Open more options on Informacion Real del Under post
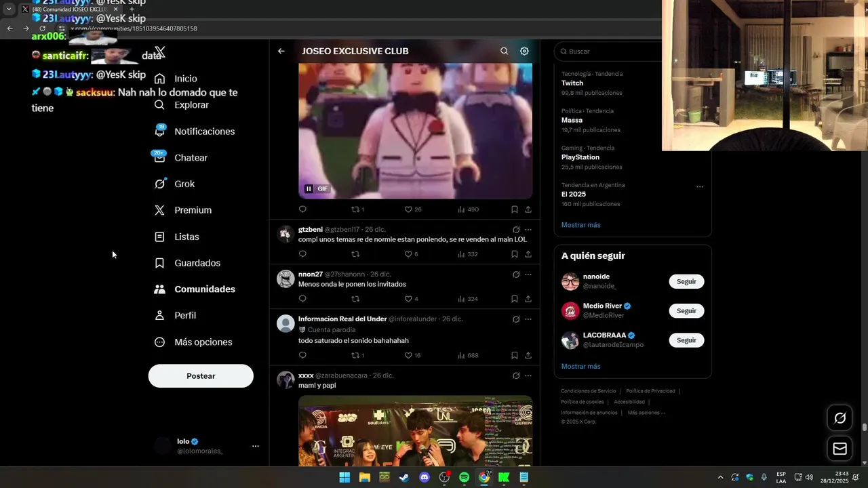Screen dimensions: 868x488 click(x=528, y=319)
